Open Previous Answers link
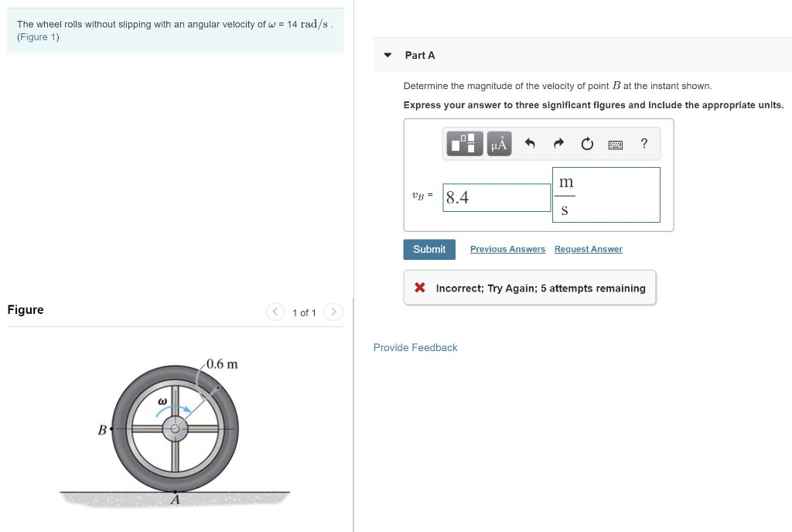 [x=507, y=249]
